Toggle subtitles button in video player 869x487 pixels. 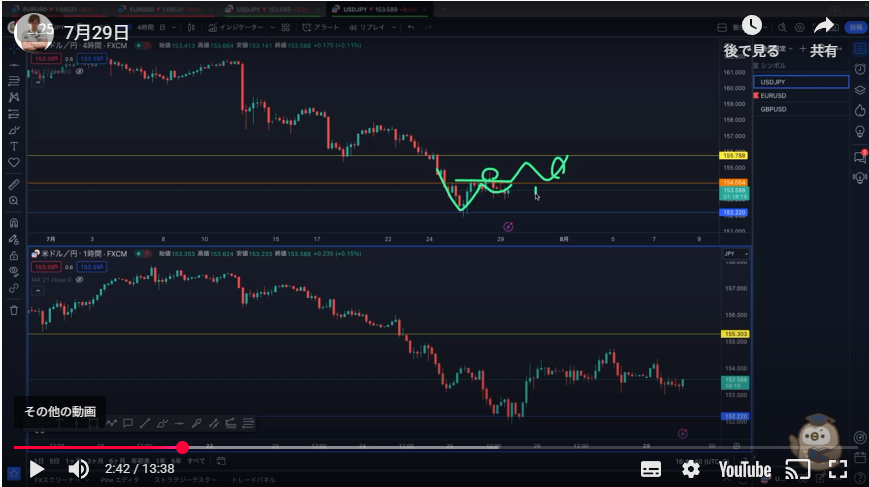pyautogui.click(x=651, y=469)
